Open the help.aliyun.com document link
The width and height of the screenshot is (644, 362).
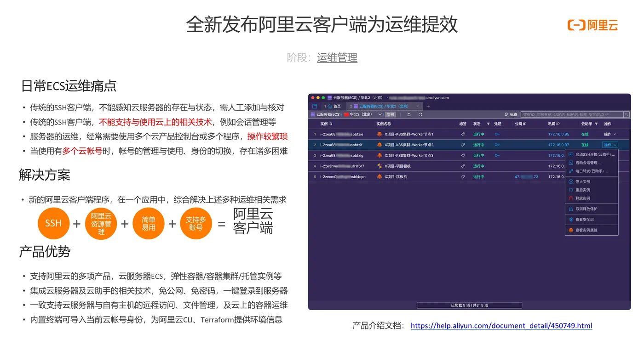coord(501,326)
